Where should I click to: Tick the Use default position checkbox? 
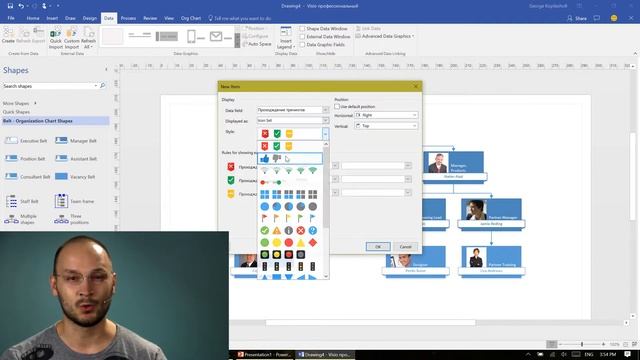[x=337, y=107]
